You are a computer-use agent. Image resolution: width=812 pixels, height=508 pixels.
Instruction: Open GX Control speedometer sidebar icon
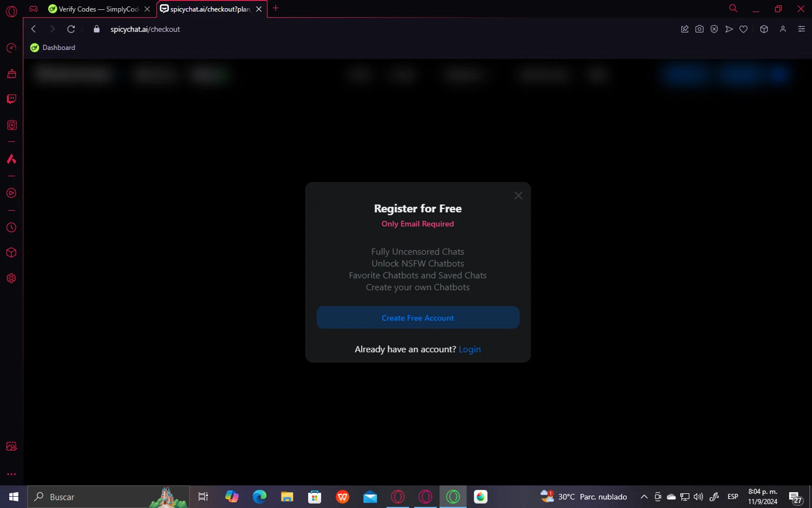tap(11, 48)
